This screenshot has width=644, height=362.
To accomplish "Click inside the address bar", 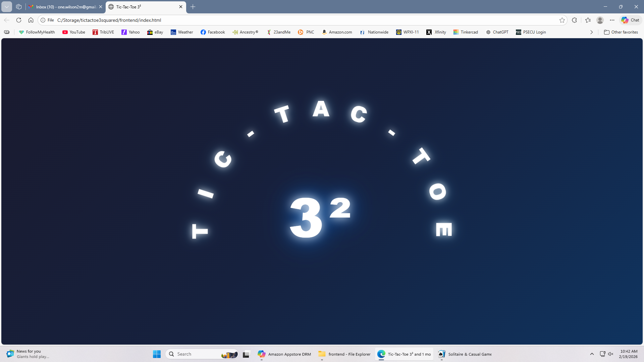I will (235, 20).
